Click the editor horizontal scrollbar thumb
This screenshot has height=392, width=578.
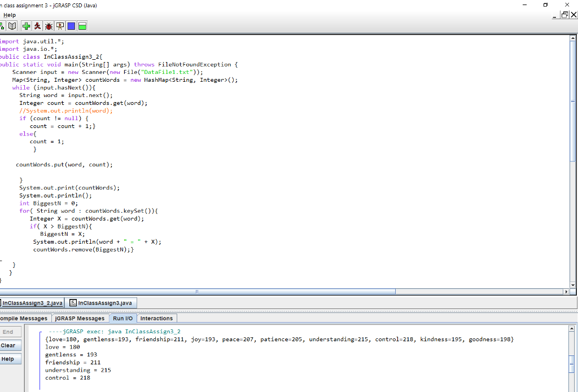(197, 292)
